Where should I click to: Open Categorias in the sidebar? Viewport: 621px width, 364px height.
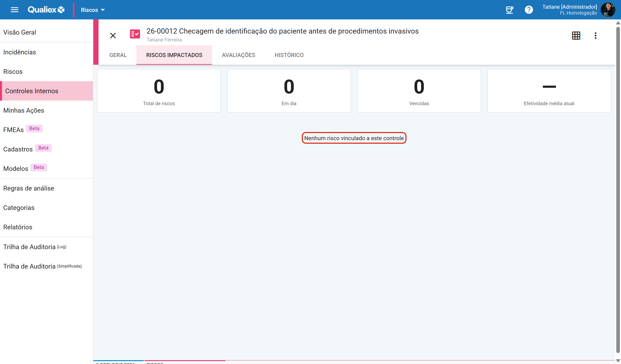click(47, 208)
